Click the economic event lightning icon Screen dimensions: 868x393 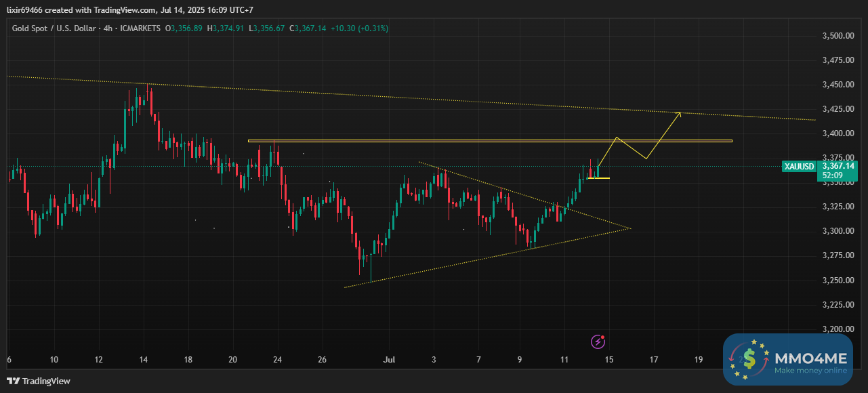click(598, 341)
